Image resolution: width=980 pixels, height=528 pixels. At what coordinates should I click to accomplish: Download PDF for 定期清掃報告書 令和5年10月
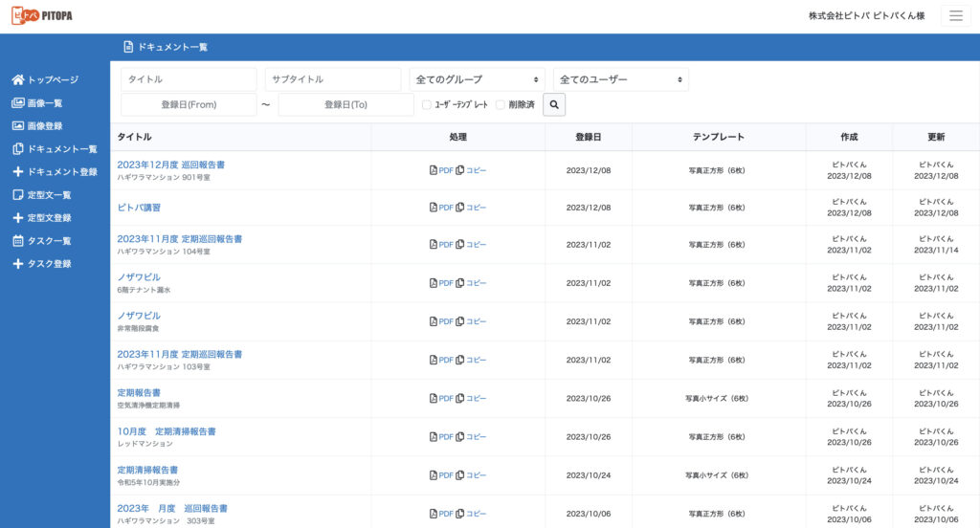pyautogui.click(x=441, y=474)
